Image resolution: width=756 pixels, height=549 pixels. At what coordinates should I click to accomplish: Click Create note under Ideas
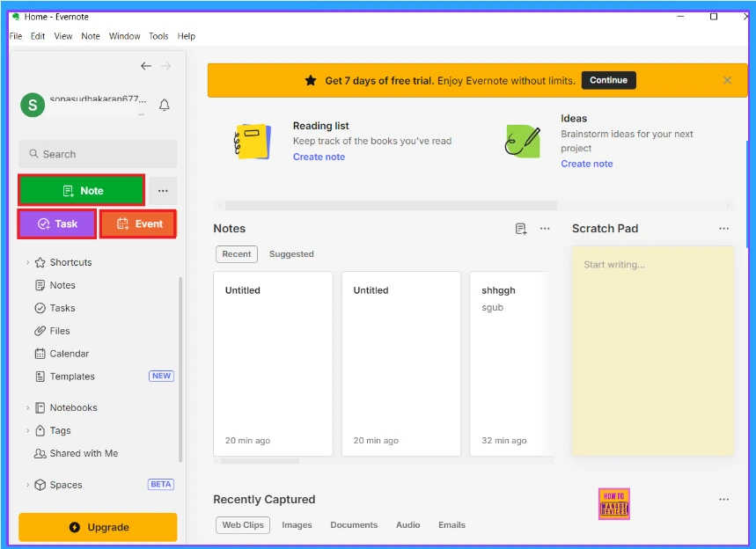coord(587,164)
